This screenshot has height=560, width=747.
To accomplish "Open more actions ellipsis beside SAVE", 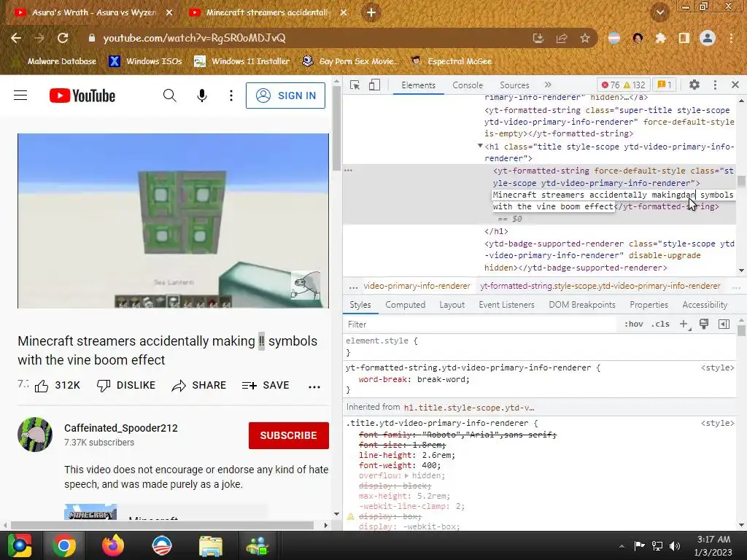I will 314,386.
